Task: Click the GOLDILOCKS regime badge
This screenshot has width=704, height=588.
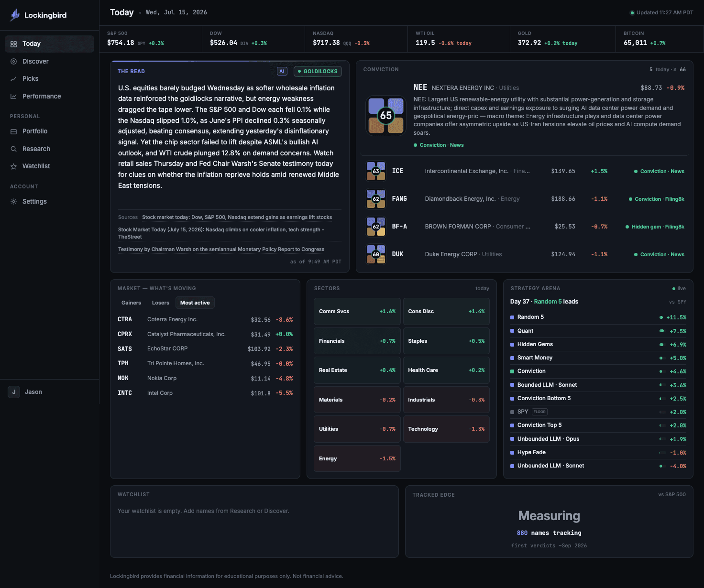Action: tap(318, 71)
